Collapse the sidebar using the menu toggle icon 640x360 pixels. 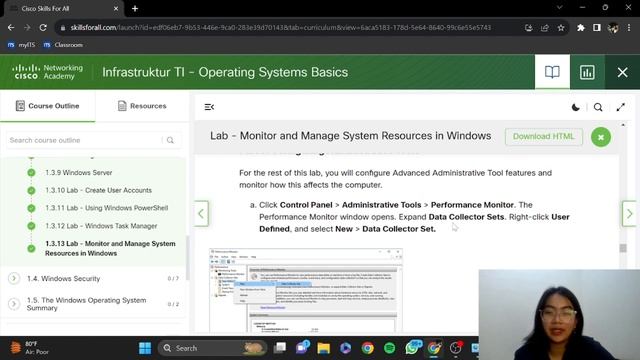209,107
